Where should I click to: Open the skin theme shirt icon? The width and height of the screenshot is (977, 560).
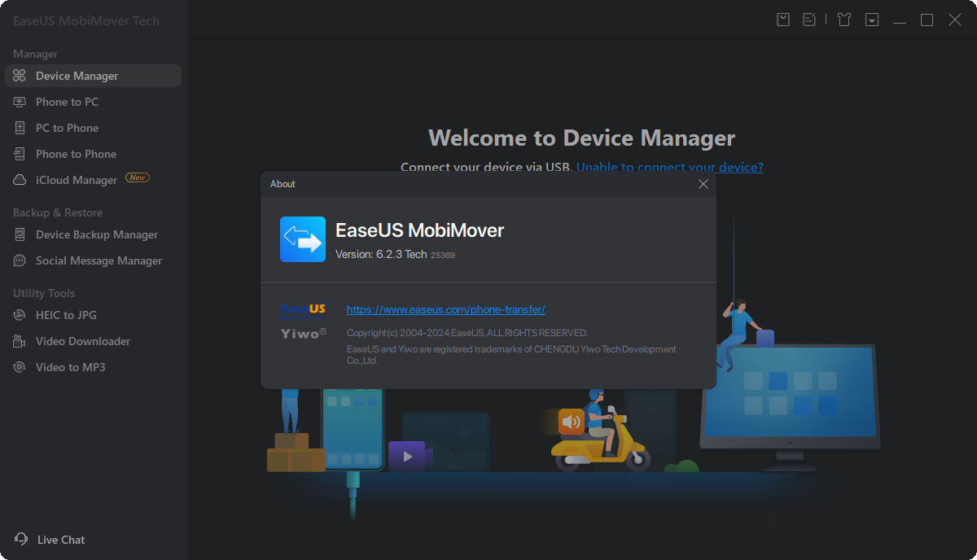[x=844, y=20]
